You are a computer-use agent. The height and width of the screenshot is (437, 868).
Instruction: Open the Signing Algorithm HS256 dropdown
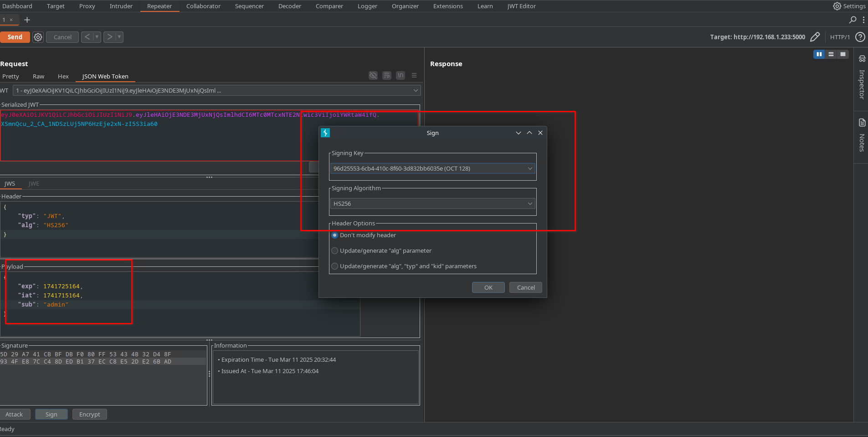pyautogui.click(x=432, y=204)
